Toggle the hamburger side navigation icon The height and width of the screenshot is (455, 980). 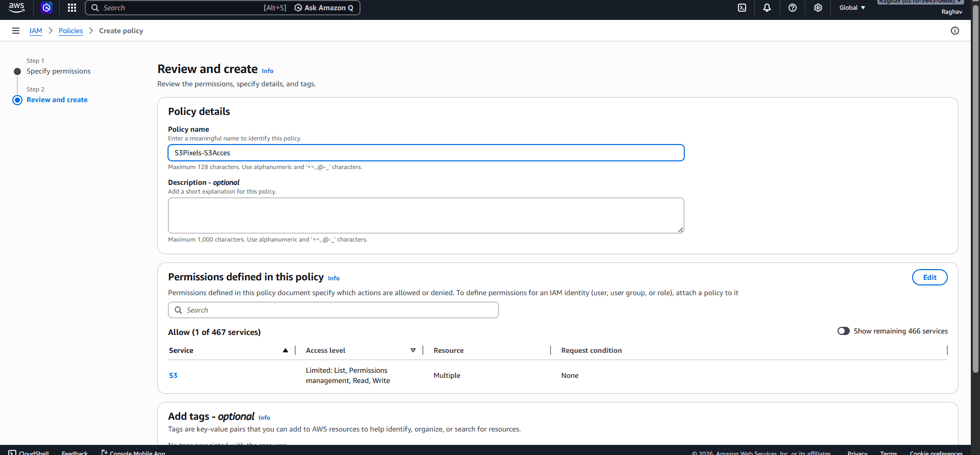(x=16, y=31)
